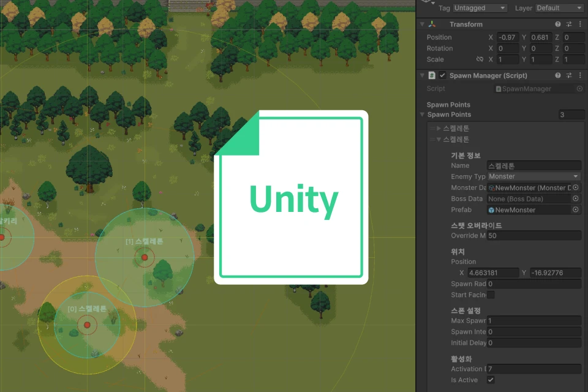Click the Transform Position Z field
The width and height of the screenshot is (588, 392).
click(573, 37)
